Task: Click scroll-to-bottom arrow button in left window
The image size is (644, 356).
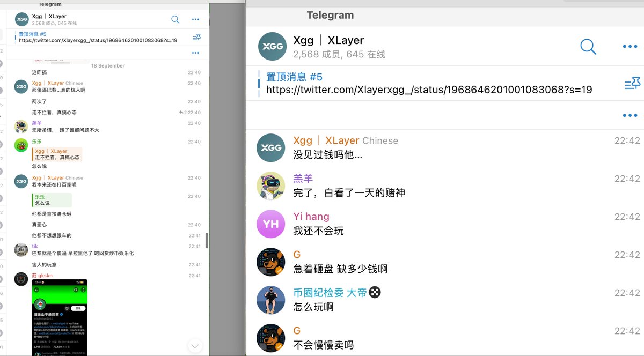Action: tap(195, 346)
